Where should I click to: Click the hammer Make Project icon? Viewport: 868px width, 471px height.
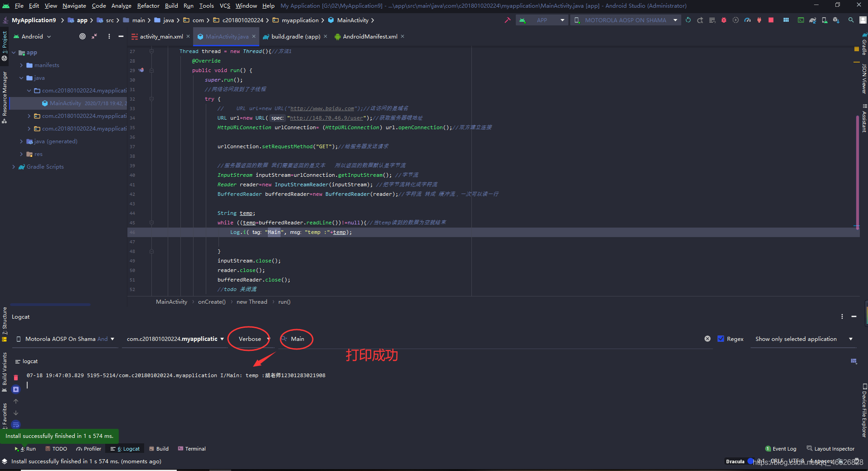pyautogui.click(x=508, y=20)
